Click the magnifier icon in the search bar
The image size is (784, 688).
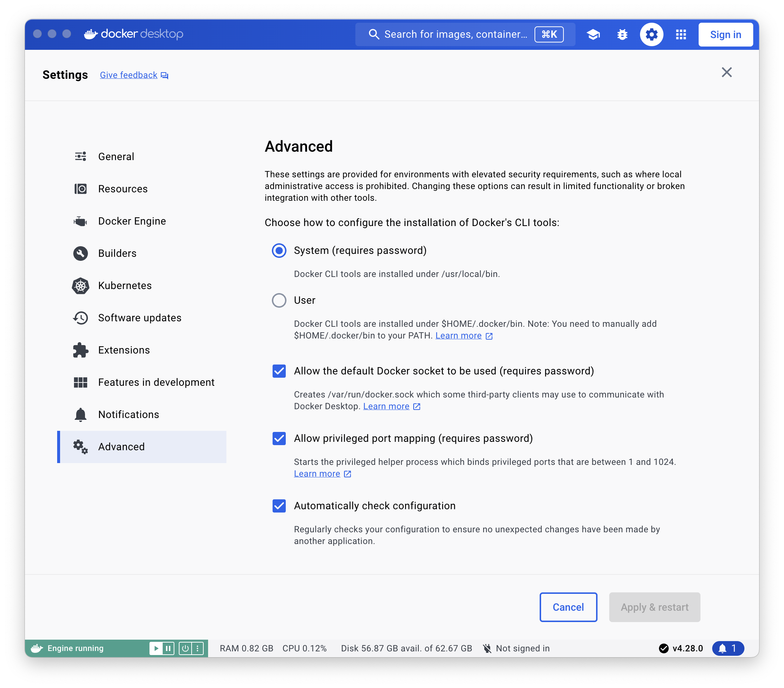[x=374, y=34]
